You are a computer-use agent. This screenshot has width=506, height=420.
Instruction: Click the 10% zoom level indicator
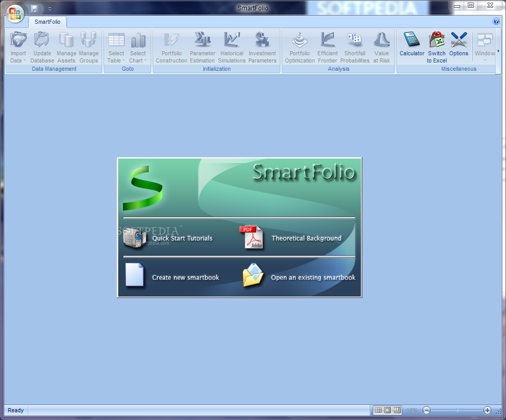(412, 410)
